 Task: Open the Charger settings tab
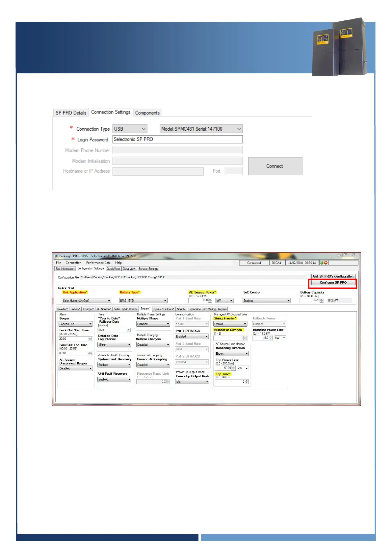(88, 309)
